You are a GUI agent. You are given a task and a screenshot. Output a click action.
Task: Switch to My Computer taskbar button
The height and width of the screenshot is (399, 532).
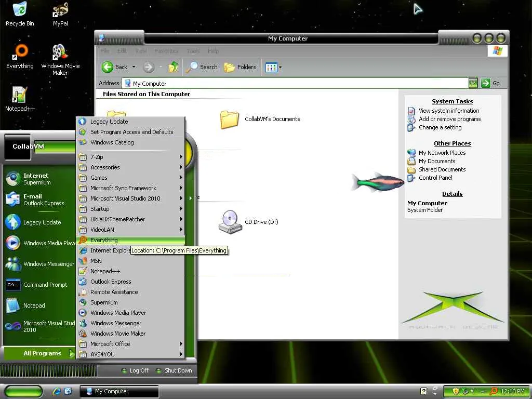point(119,391)
